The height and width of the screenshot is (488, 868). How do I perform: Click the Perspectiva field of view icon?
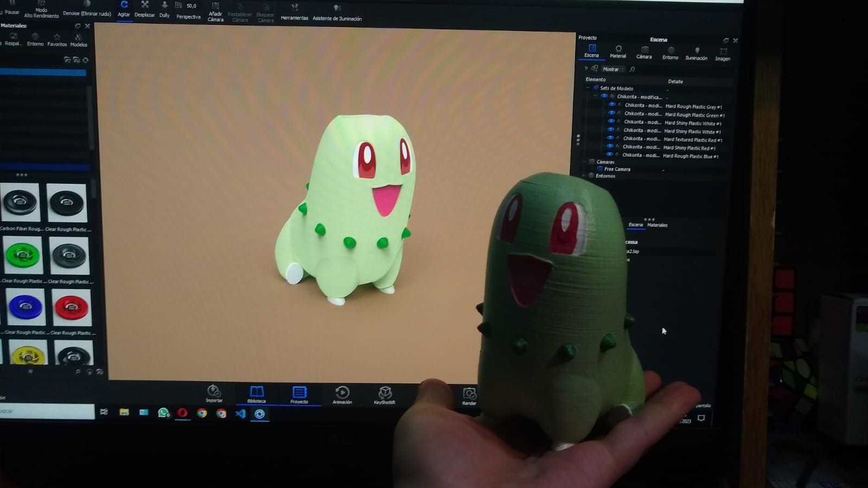click(x=178, y=5)
